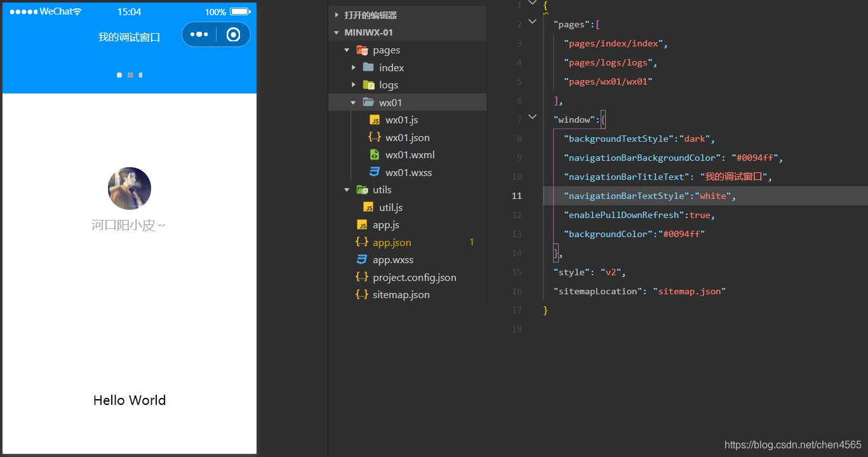Click the wx01.js file icon
Image resolution: width=868 pixels, height=457 pixels.
pyautogui.click(x=375, y=120)
